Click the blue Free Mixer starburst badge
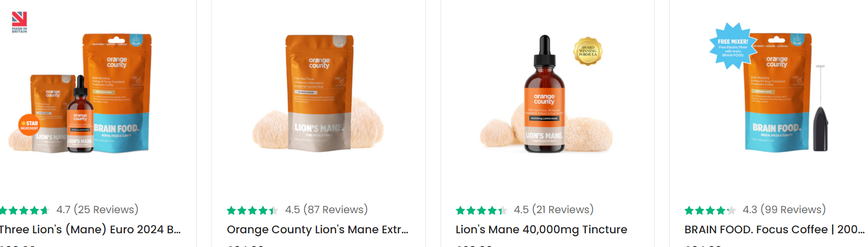Screen dimensions: 868x247 coord(733,46)
